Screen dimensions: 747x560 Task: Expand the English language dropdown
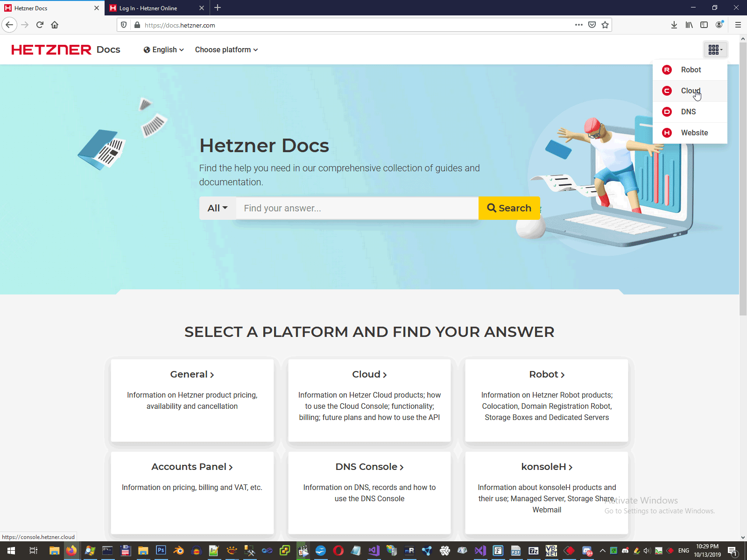164,50
